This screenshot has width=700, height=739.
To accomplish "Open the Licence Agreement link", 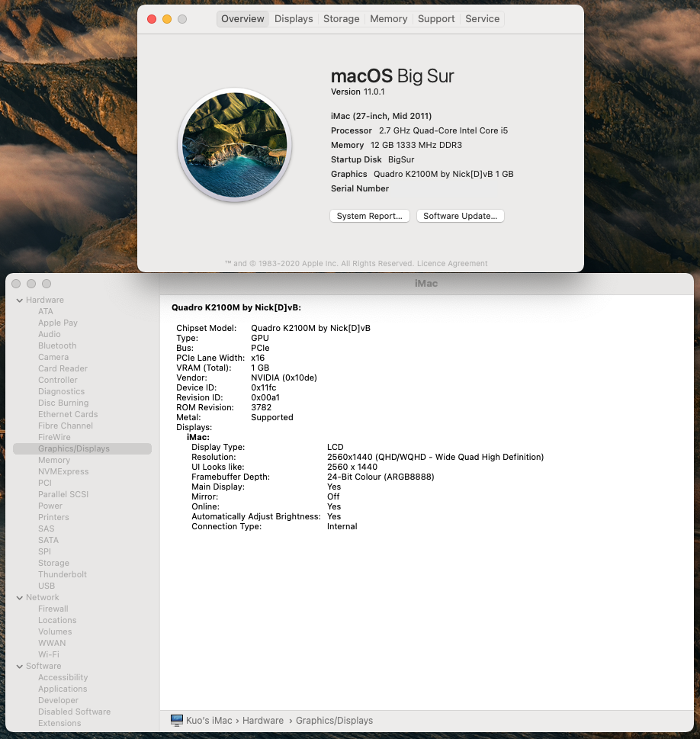I will pos(452,263).
